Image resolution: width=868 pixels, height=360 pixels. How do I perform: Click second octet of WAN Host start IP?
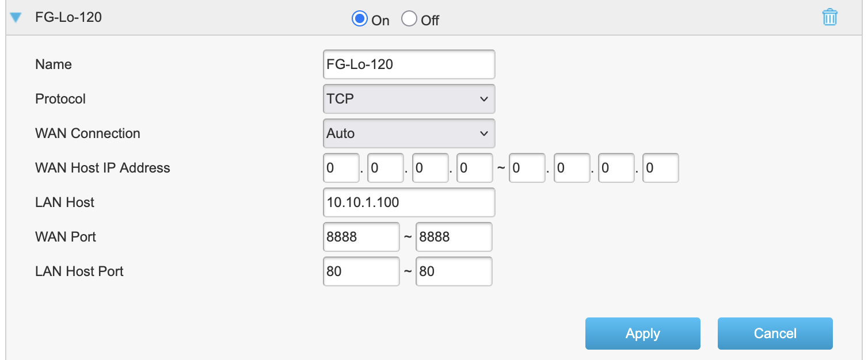[386, 168]
